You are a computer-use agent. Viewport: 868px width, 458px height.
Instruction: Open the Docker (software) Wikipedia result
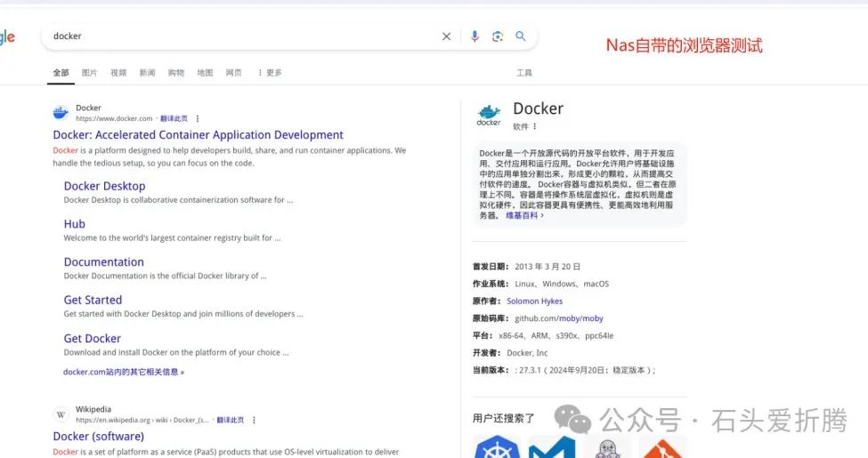(x=99, y=437)
